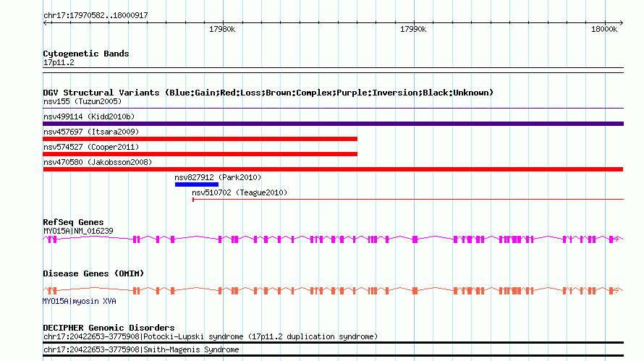Click the red nsv574527 loss bar
This screenshot has height=361, width=644.
pyautogui.click(x=200, y=154)
